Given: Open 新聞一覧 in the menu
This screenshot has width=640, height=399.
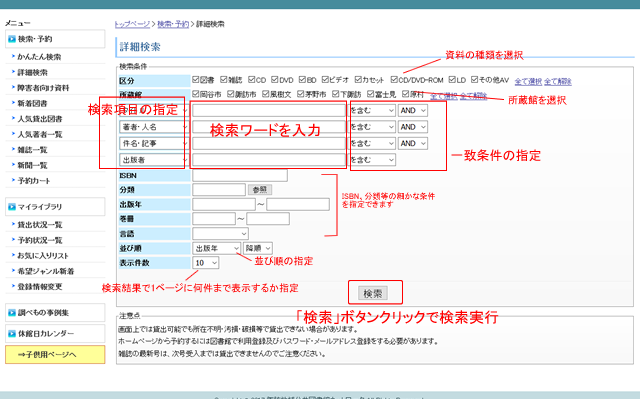Looking at the screenshot, I should coord(32,165).
